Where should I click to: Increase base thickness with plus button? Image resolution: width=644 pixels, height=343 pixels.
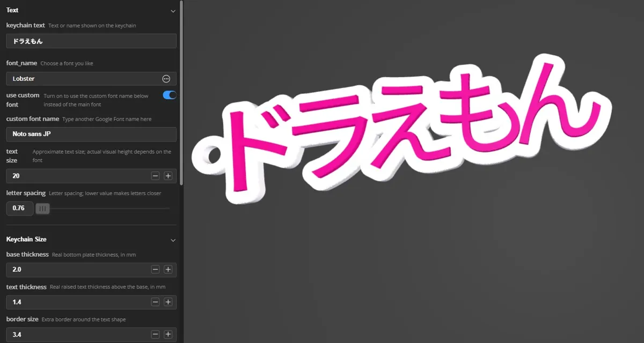168,270
